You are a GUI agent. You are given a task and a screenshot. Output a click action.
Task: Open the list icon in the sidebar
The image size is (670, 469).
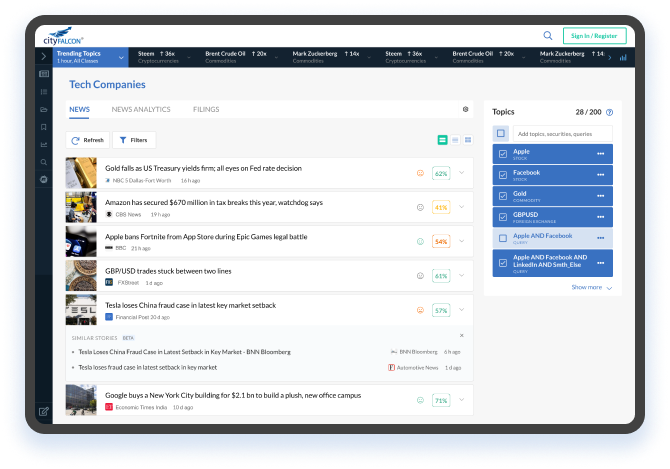click(44, 92)
